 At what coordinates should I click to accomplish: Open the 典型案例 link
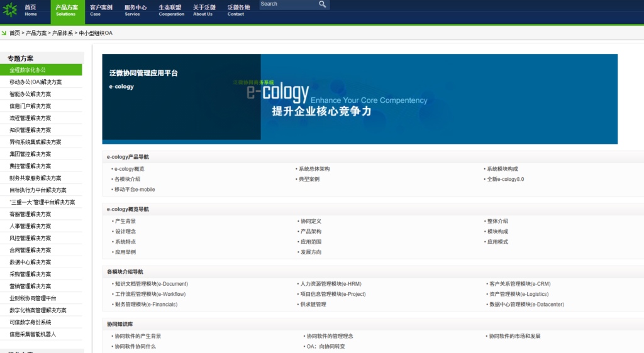click(x=309, y=179)
